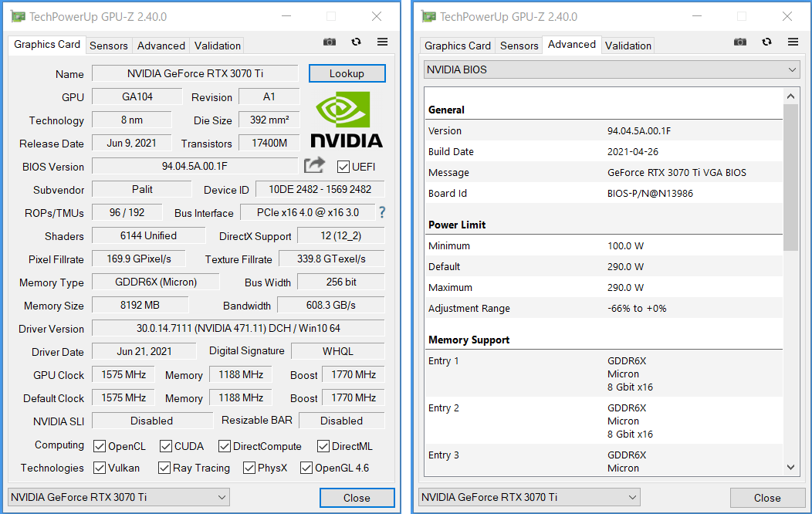
Task: Toggle the Vulkan checkbox
Action: click(100, 468)
